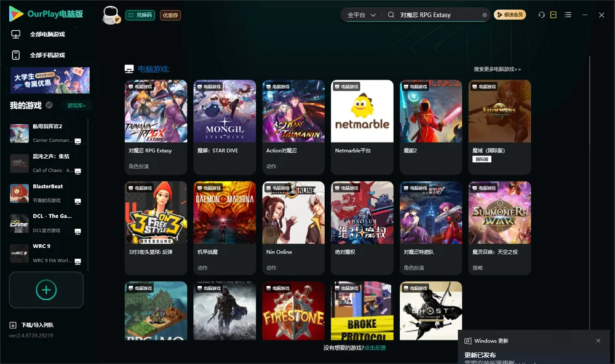This screenshot has width=615, height=364.
Task: Open the 游戏库> link
Action: tap(76, 106)
